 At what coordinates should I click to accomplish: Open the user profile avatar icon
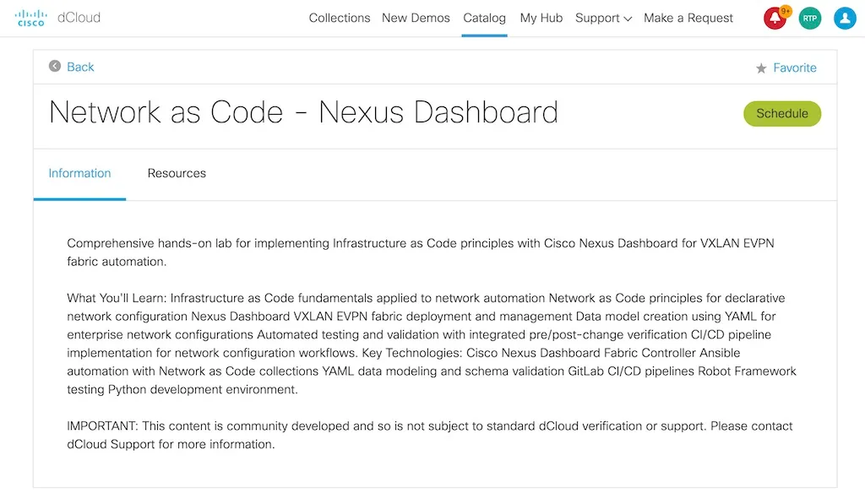pyautogui.click(x=845, y=18)
